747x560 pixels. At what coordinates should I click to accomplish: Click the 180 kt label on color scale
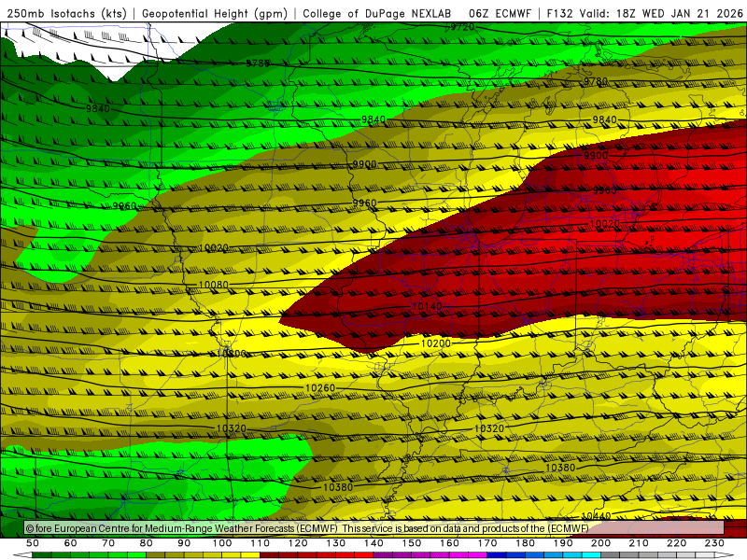(x=525, y=543)
